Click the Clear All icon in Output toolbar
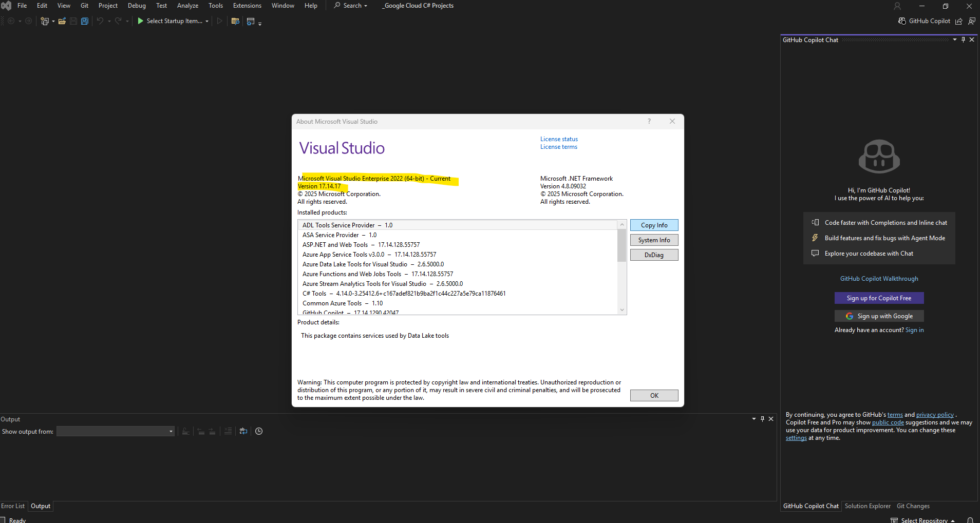 (x=228, y=431)
